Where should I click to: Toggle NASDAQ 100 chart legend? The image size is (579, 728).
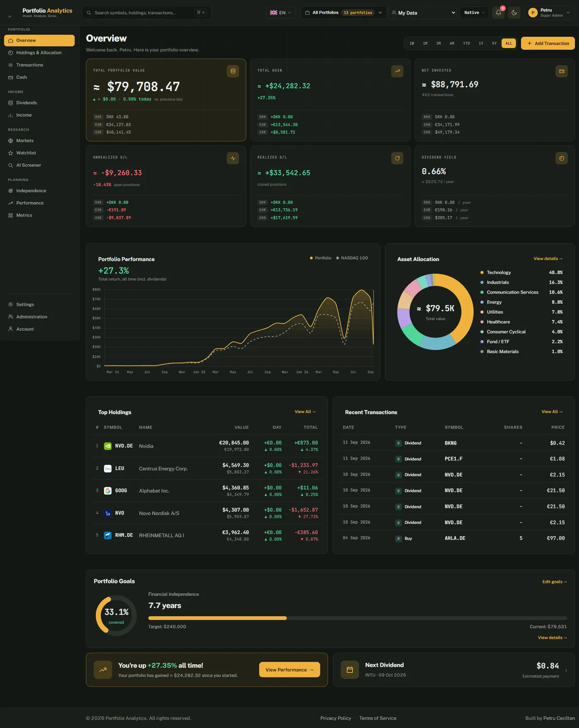click(x=352, y=258)
